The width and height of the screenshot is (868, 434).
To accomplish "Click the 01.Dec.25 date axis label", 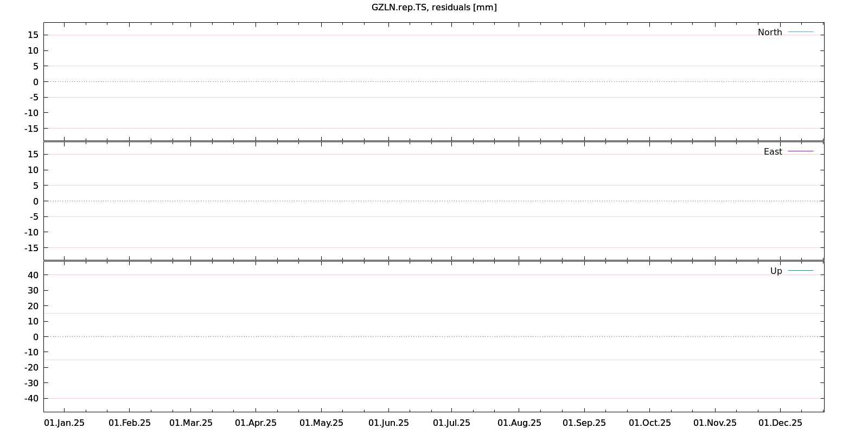I will [x=780, y=423].
